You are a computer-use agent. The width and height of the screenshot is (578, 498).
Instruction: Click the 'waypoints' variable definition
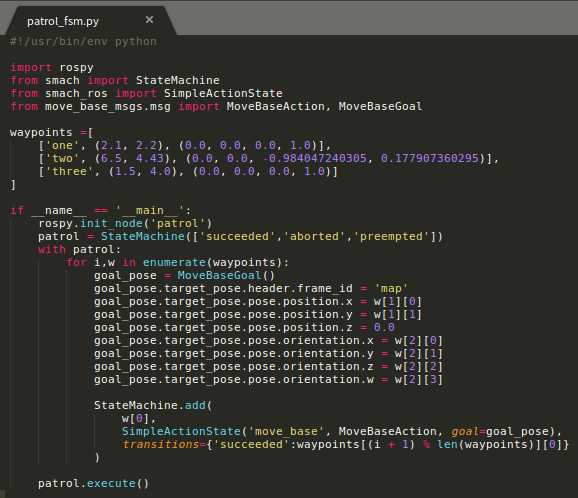[x=41, y=132]
